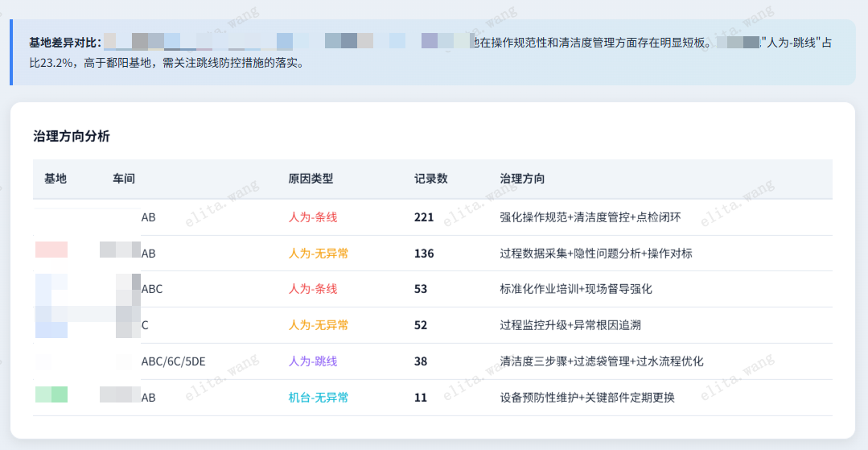Click the 人为-无异常 tag in the 136 row
The image size is (868, 450).
coord(319,254)
